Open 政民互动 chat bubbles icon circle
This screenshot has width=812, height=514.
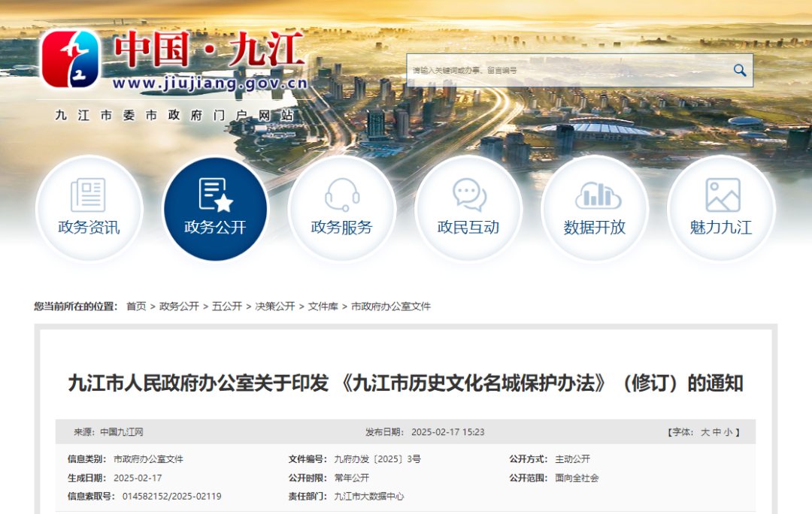pos(468,209)
